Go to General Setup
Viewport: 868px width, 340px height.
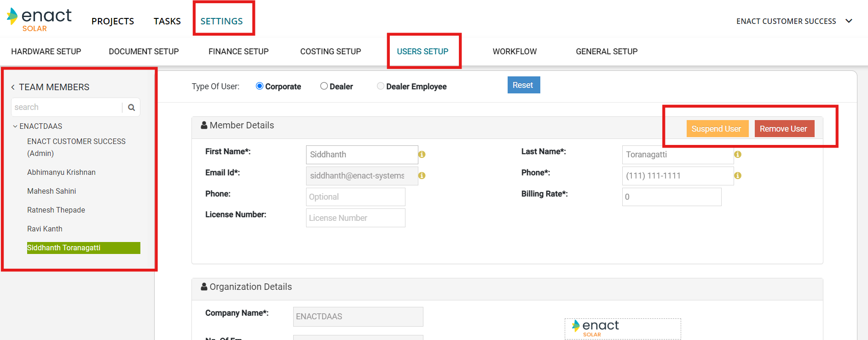[607, 52]
